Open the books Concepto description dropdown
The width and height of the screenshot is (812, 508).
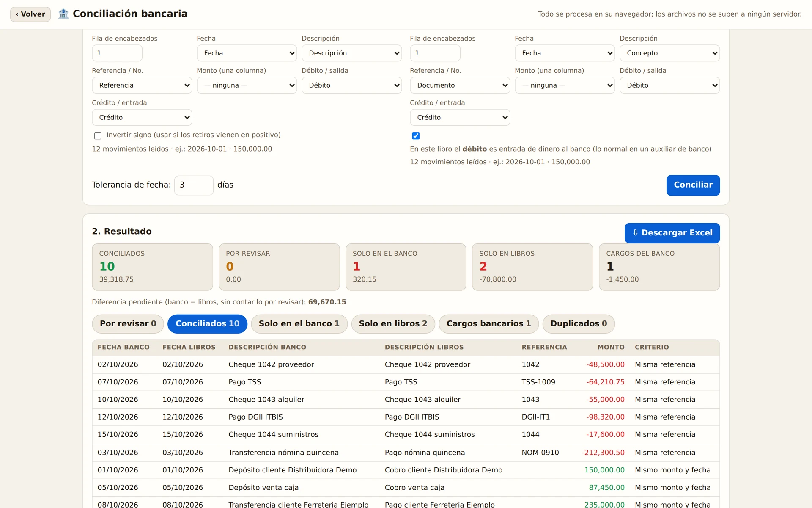[x=669, y=53]
